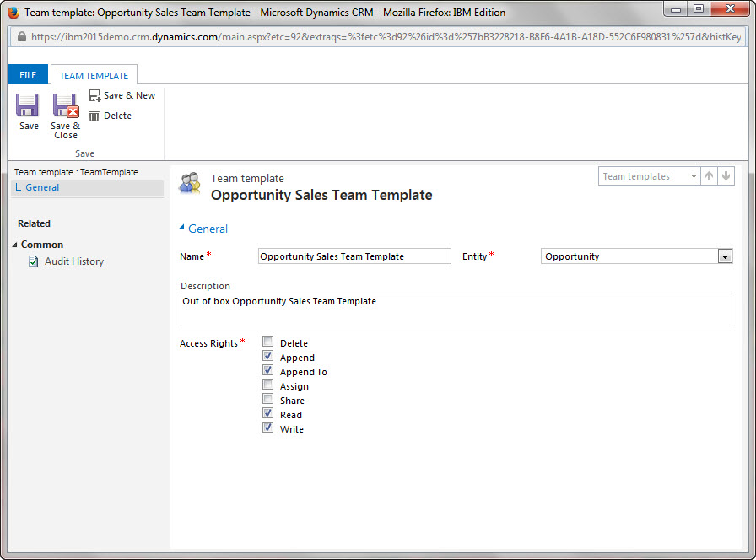Click the Delete trash can icon
Viewport: 756px width, 560px height.
94,116
